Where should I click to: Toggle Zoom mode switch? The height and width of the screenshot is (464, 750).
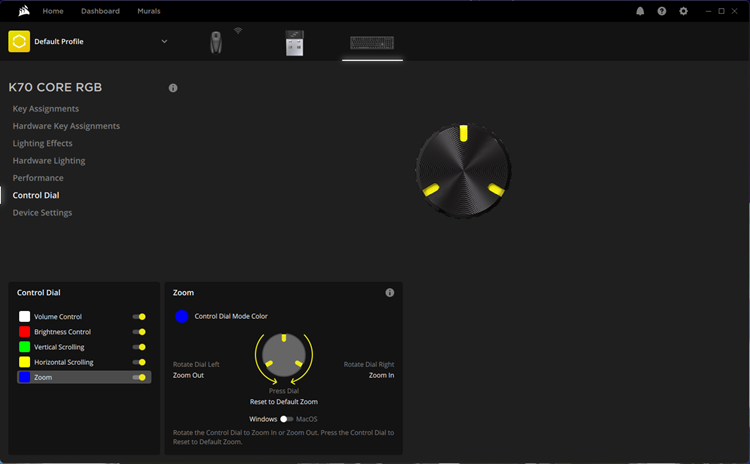[x=139, y=377]
